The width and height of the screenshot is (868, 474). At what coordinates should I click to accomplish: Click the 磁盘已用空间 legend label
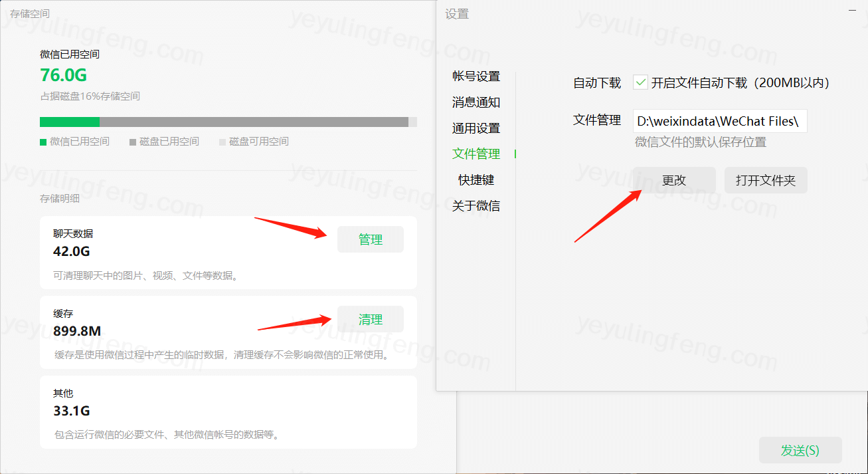coord(169,142)
